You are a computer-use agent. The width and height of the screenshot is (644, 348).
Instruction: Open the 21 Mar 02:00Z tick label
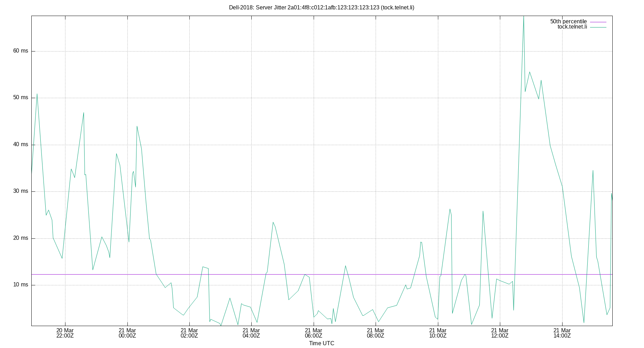189,333
